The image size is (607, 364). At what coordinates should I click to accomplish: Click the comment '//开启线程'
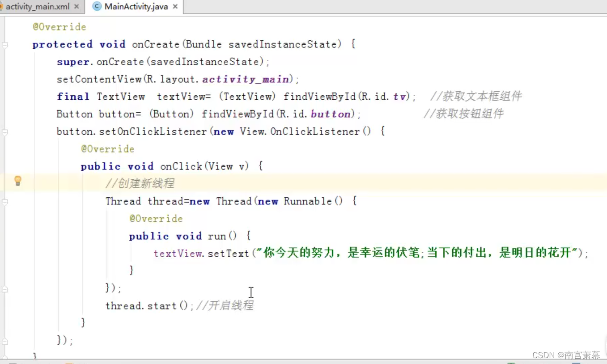click(225, 305)
